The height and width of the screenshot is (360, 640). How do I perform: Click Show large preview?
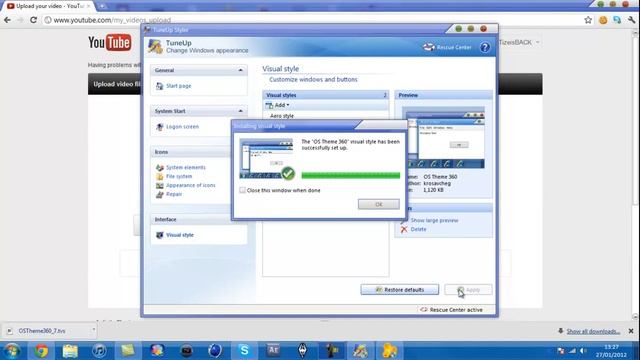click(x=434, y=220)
